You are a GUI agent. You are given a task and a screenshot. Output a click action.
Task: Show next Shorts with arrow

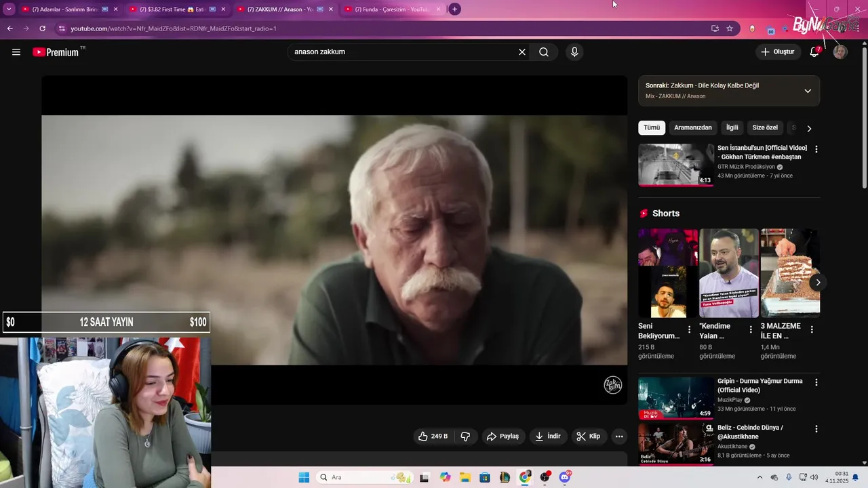(x=818, y=282)
